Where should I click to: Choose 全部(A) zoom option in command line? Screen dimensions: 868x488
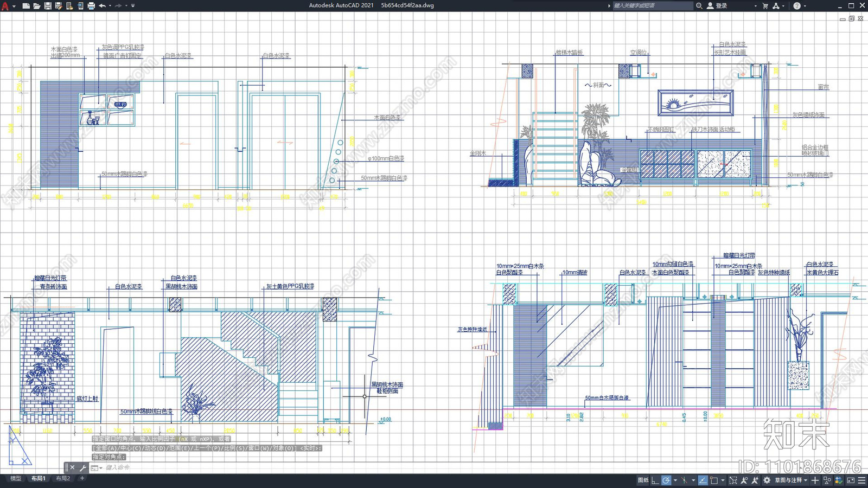point(106,448)
